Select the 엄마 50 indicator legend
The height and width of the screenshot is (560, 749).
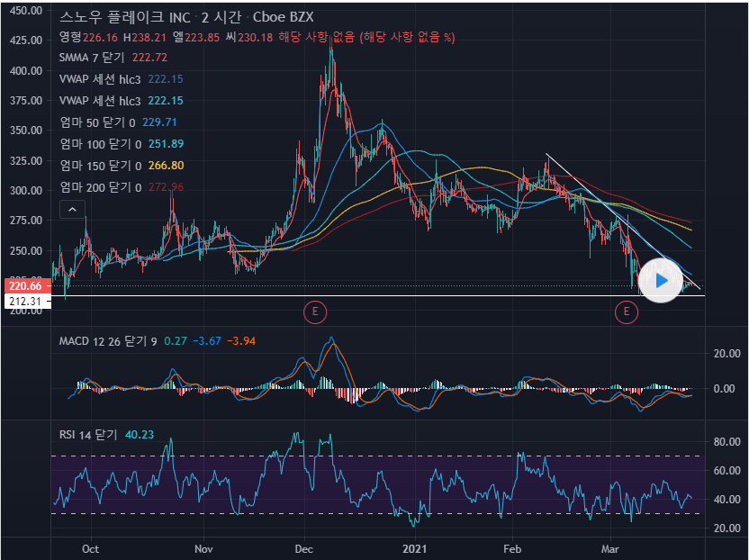pyautogui.click(x=96, y=122)
